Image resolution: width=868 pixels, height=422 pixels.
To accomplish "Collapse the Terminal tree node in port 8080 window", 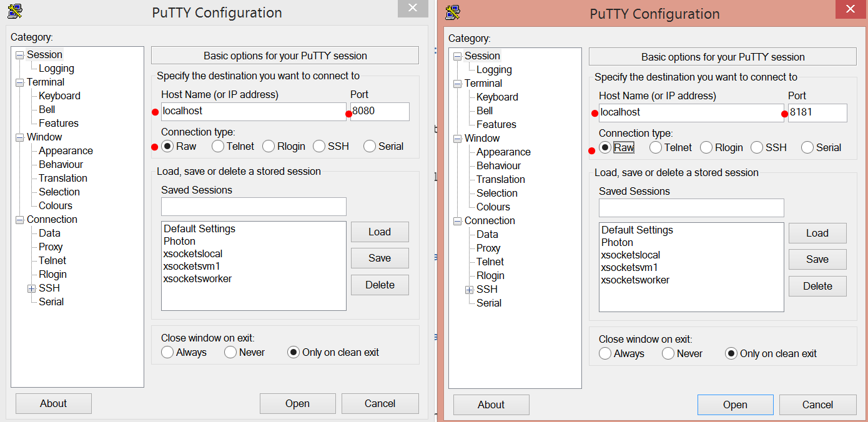I will click(20, 82).
